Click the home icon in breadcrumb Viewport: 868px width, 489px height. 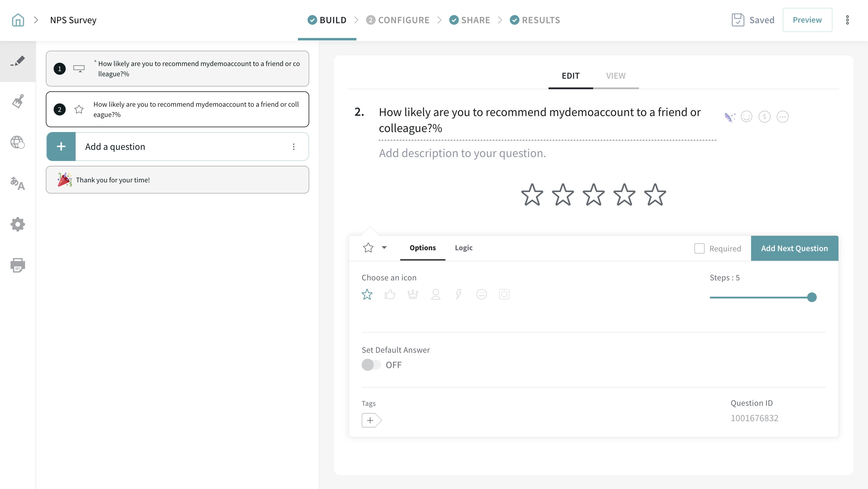coord(18,20)
